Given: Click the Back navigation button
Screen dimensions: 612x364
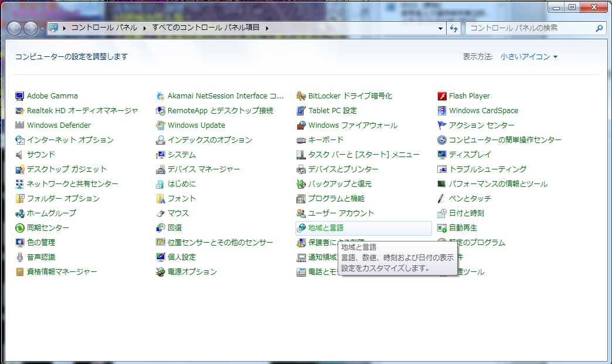Looking at the screenshot, I should (x=14, y=28).
